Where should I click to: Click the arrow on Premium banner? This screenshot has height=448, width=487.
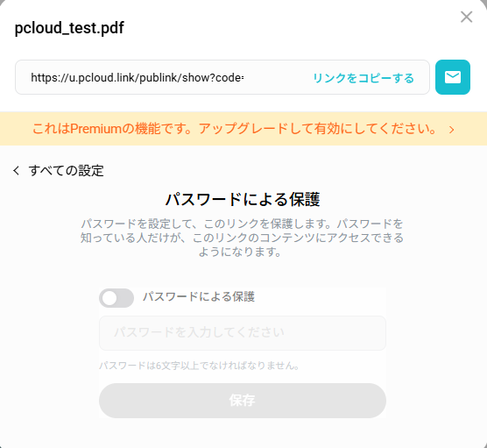452,130
